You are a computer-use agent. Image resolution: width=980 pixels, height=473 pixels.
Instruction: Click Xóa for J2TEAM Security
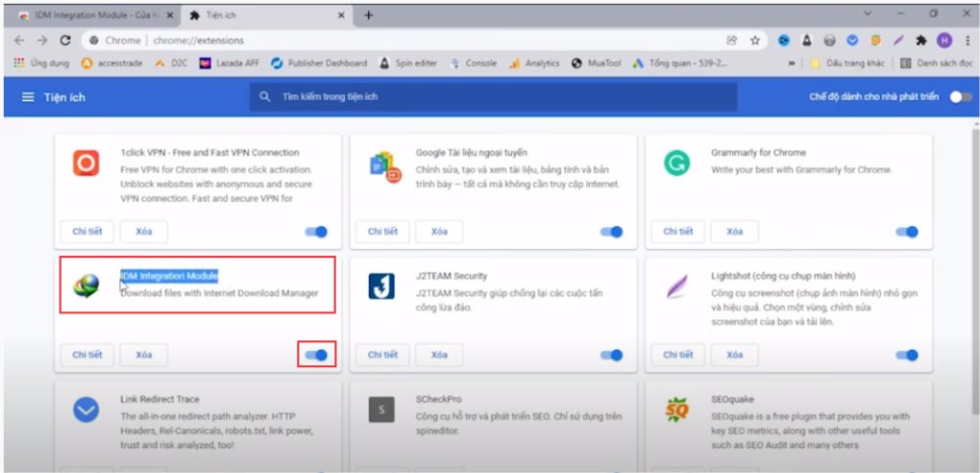(439, 355)
